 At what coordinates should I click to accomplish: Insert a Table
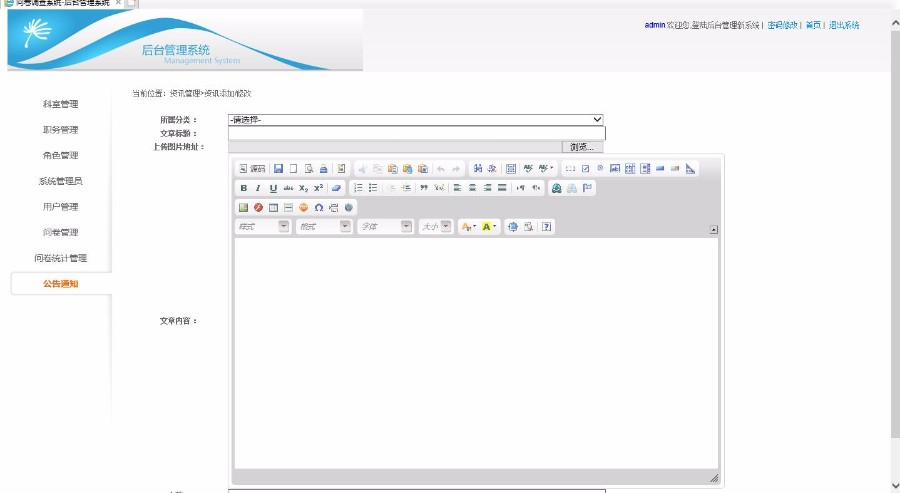click(x=273, y=208)
